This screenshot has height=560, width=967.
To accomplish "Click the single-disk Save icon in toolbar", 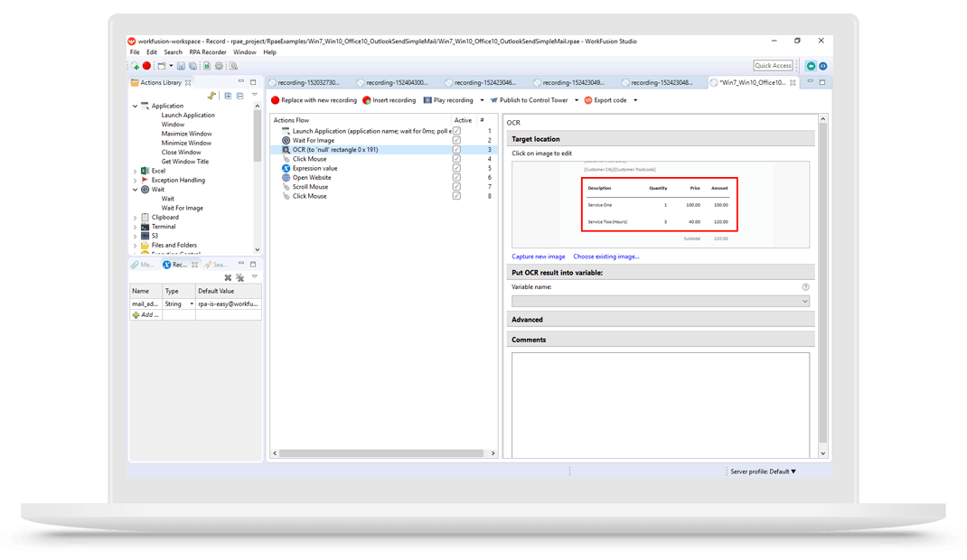I will [x=181, y=66].
